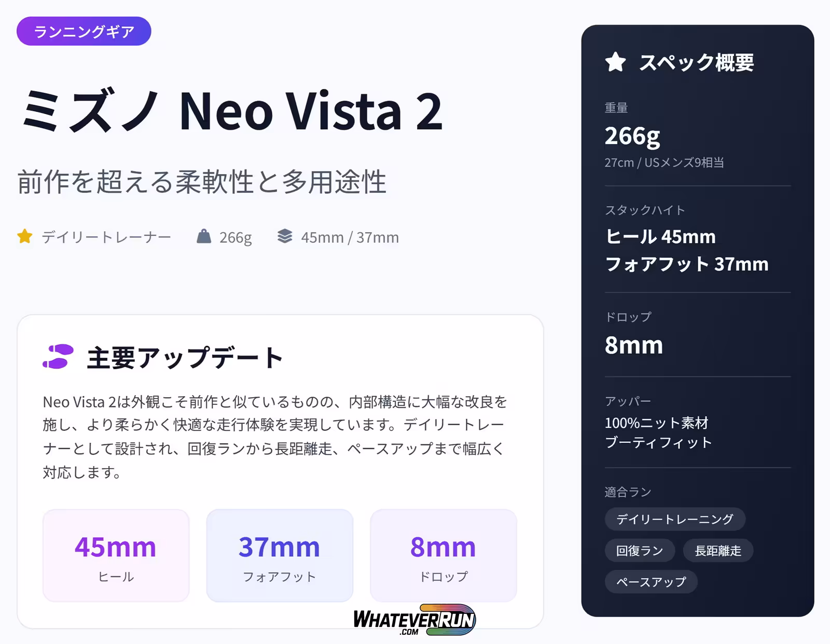Click the WhateverRun.com logo
The height and width of the screenshot is (644, 830).
[414, 620]
